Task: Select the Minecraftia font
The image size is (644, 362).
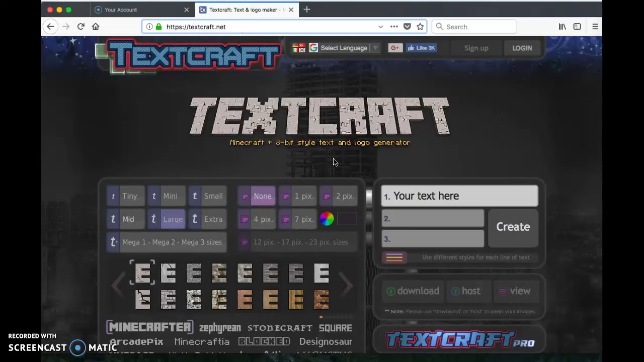Action: tap(202, 342)
